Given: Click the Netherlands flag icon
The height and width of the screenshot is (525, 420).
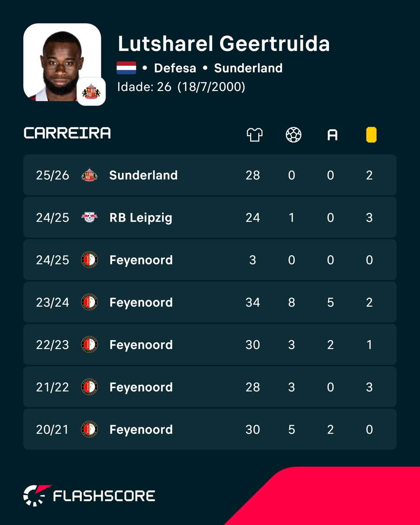Looking at the screenshot, I should pyautogui.click(x=126, y=68).
